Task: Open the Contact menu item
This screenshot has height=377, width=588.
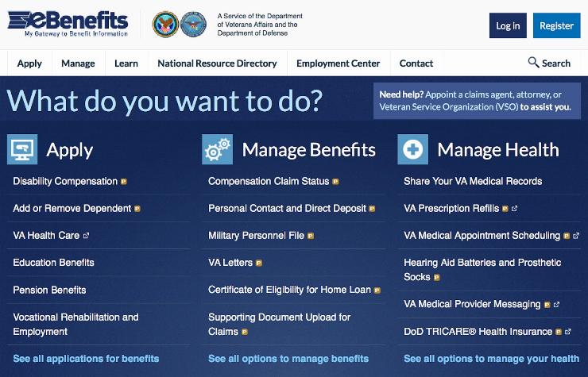Action: (416, 63)
